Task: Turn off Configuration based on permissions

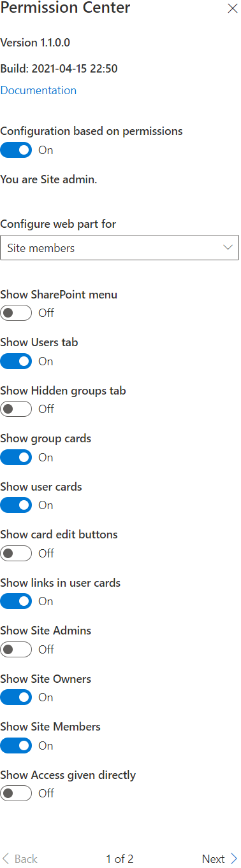Action: coord(16,150)
